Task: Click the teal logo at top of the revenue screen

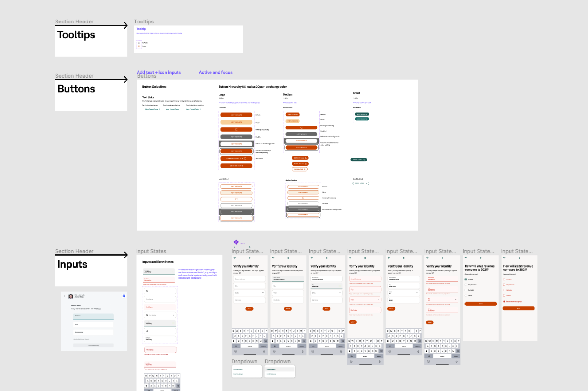Action: click(x=481, y=258)
